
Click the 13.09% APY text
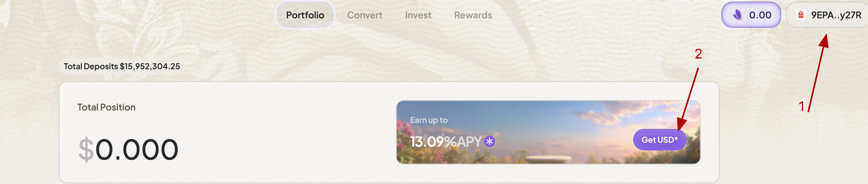(445, 142)
